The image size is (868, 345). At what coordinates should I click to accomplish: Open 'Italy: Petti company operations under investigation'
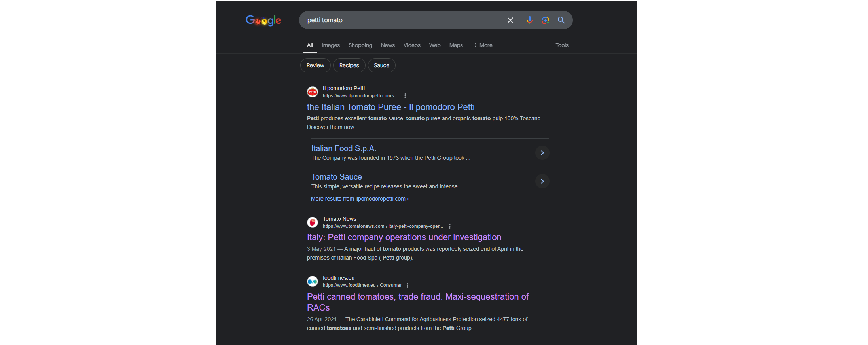tap(404, 237)
